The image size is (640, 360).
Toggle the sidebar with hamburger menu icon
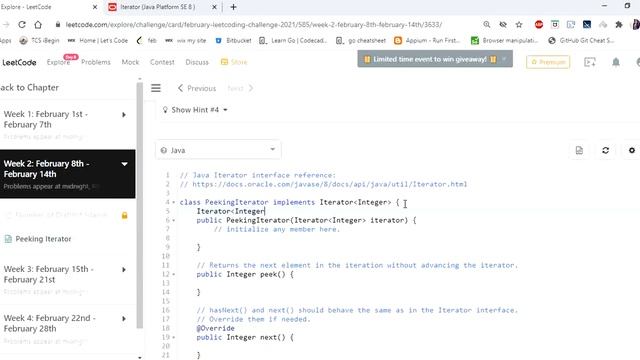156,88
